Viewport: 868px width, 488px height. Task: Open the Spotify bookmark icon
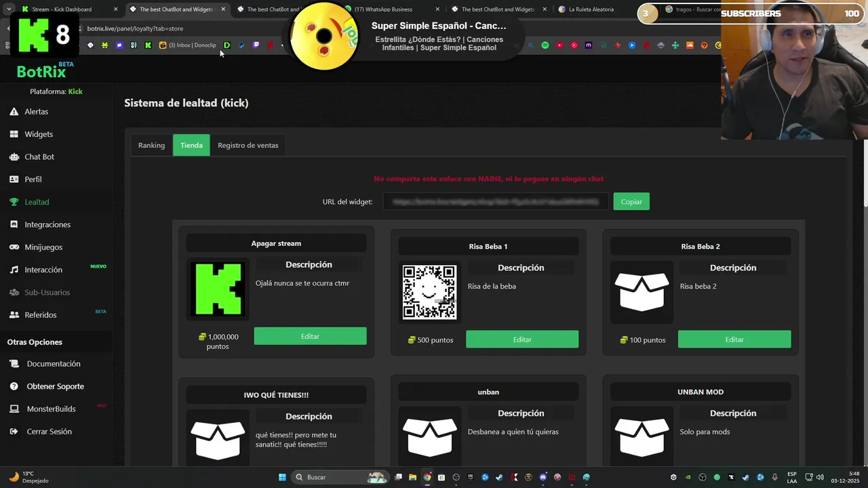pyautogui.click(x=545, y=45)
